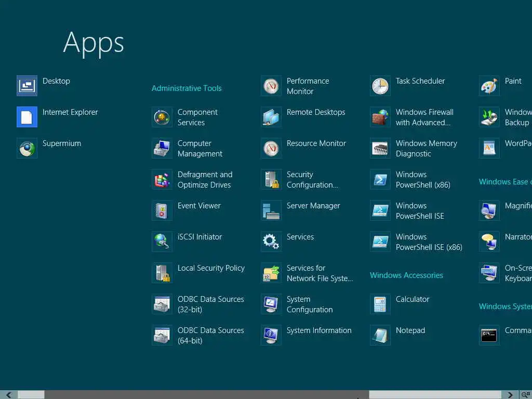Open ODBC Data Sources (32-bit) icon
The image size is (532, 399).
coord(162,304)
